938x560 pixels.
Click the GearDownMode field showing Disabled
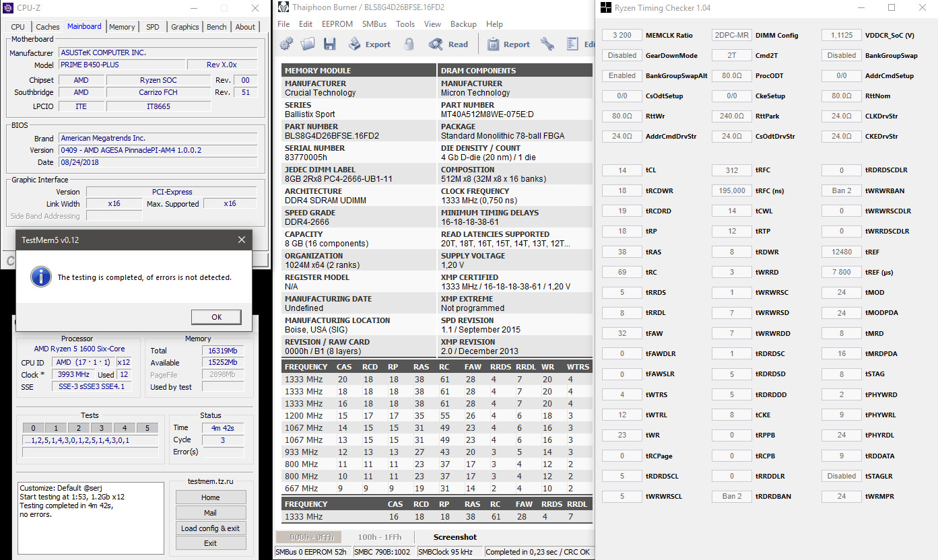[x=622, y=55]
